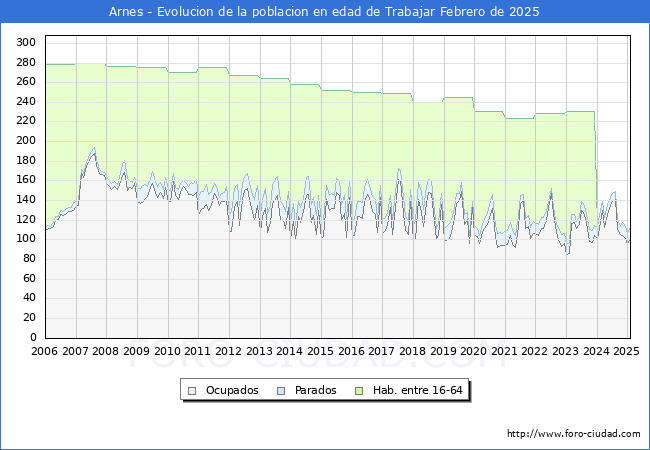Click the chart title mentioning Febrero de 2025
The width and height of the screenshot is (650, 450).
[324, 12]
